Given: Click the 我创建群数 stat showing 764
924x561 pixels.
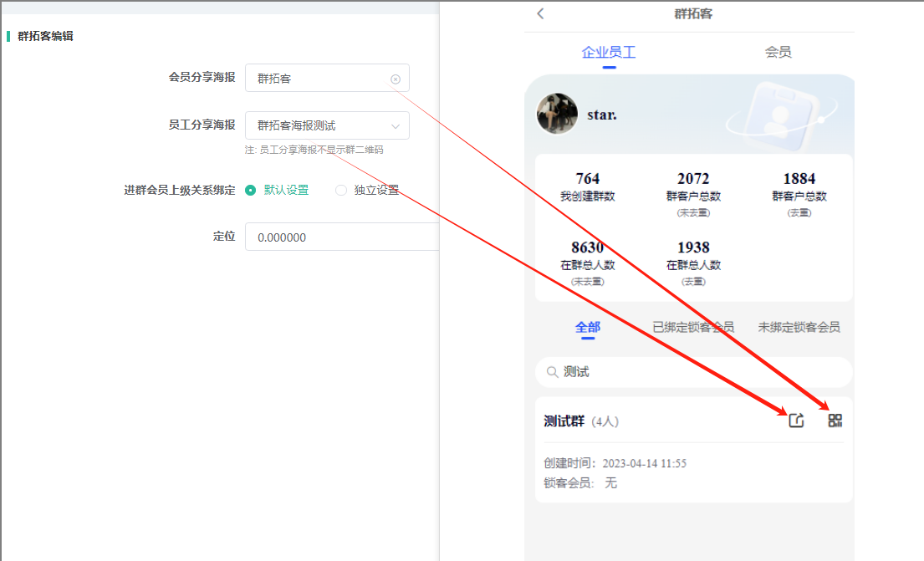Looking at the screenshot, I should (588, 186).
